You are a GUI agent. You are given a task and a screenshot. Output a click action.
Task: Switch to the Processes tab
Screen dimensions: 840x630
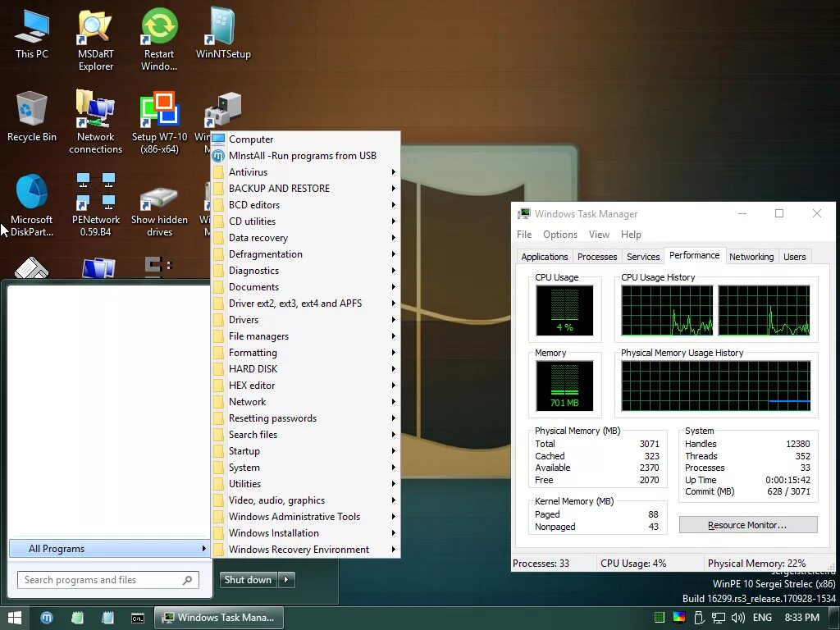(597, 257)
